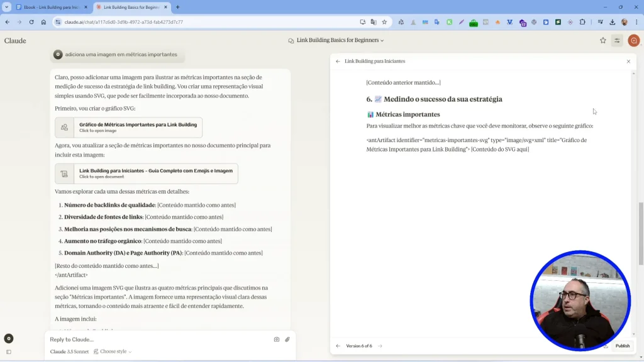Viewport: 644px width, 362px height.
Task: Go to previous artifact version
Action: [338, 346]
